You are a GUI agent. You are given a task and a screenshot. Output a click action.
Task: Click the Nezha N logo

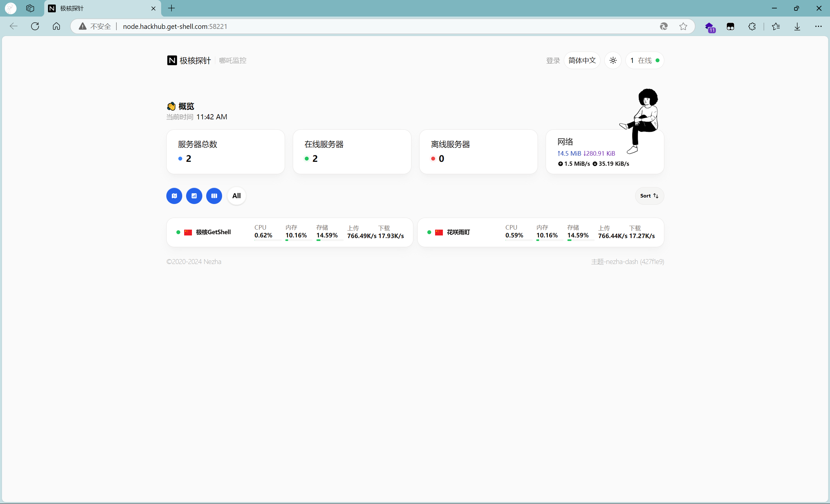[172, 60]
